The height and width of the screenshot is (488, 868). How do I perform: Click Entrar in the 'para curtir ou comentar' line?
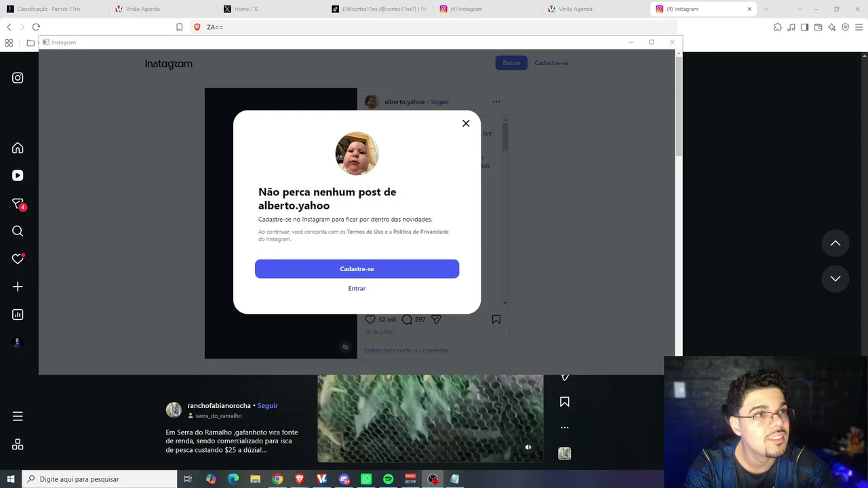pos(373,350)
